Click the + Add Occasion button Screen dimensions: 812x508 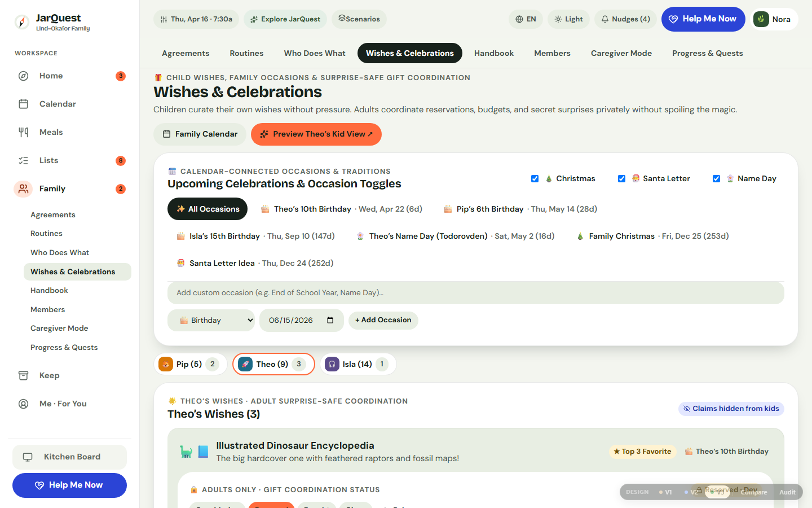point(383,320)
